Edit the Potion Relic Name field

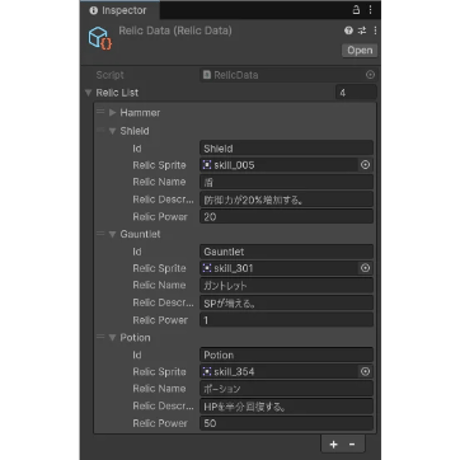286,389
